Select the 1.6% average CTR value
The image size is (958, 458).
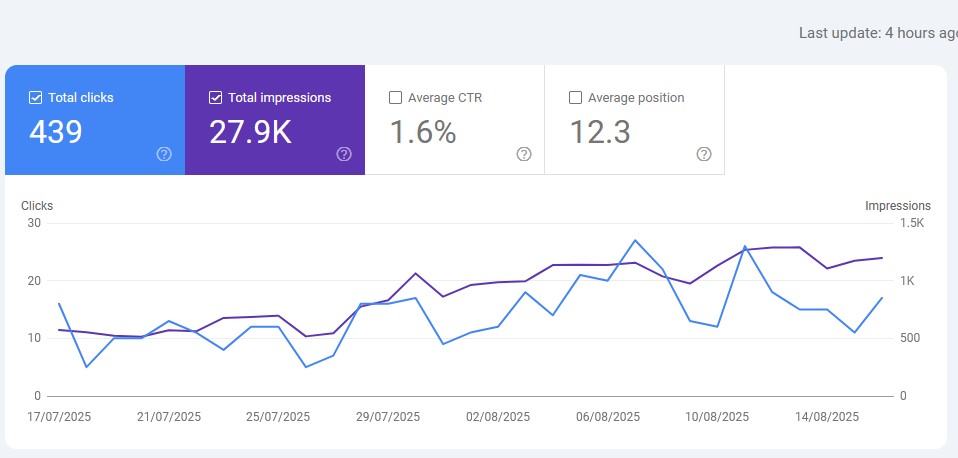[422, 132]
